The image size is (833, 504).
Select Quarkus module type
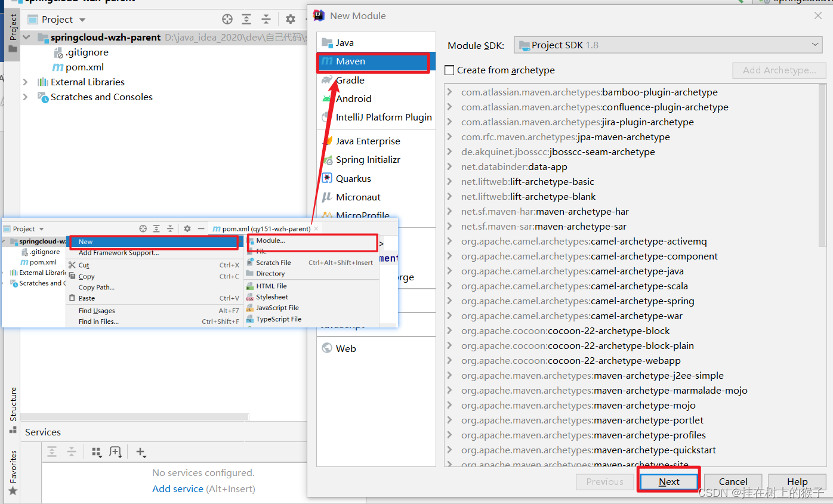[x=376, y=178]
